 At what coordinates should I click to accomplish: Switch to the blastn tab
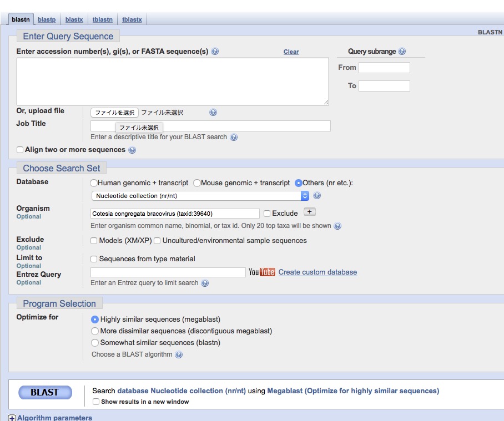coord(21,19)
